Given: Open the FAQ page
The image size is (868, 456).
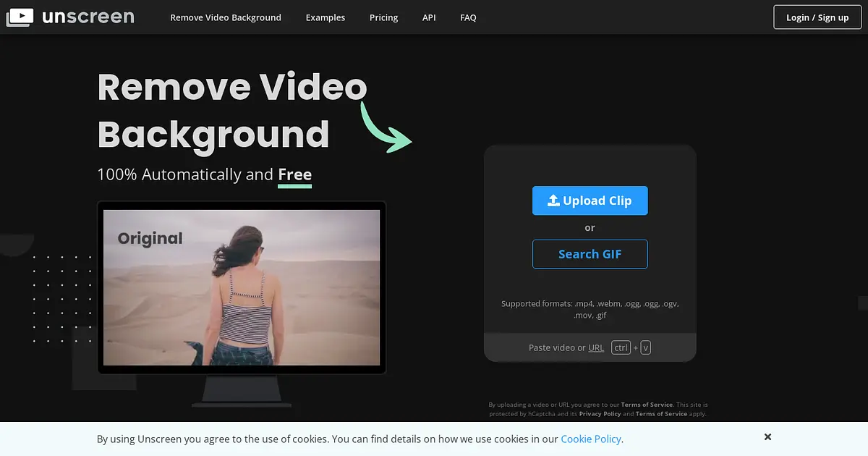Looking at the screenshot, I should point(468,17).
